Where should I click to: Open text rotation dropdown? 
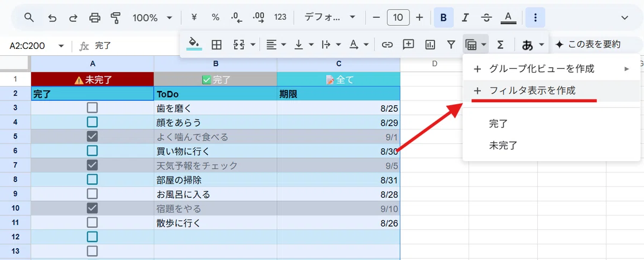click(358, 45)
